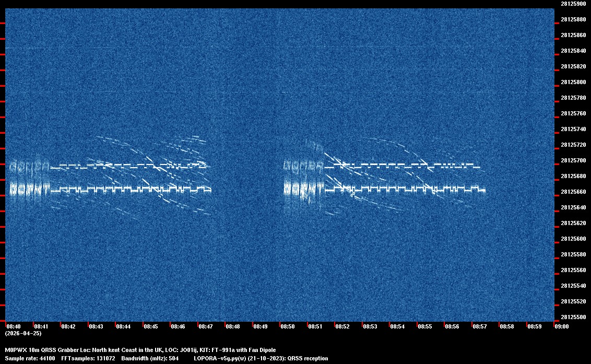The height and width of the screenshot is (364, 591).
Task: Click the 28125700 frequency label
Action: 573,160
